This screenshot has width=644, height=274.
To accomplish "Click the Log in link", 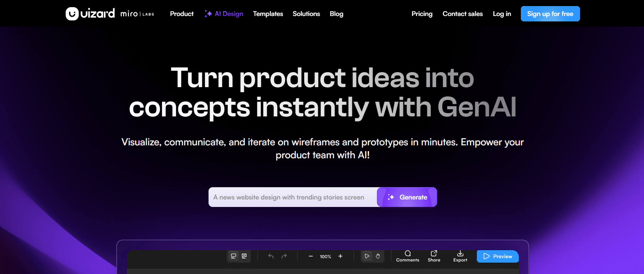I will tap(502, 14).
